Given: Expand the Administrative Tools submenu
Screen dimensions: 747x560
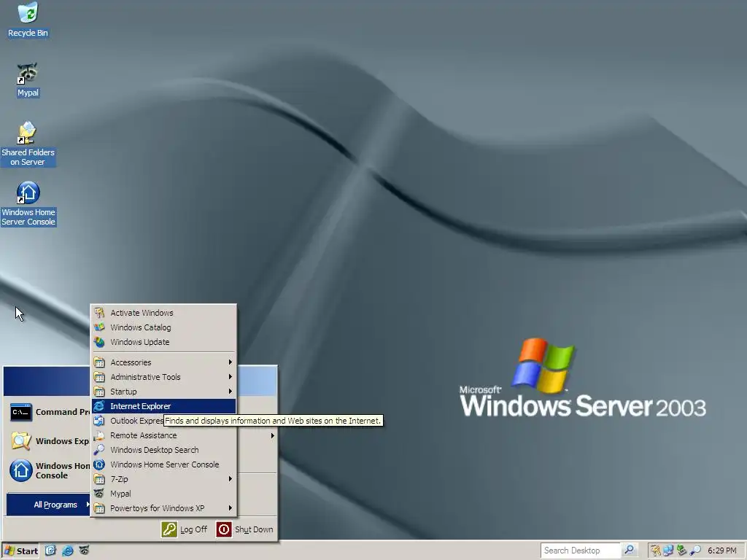Looking at the screenshot, I should coord(164,377).
